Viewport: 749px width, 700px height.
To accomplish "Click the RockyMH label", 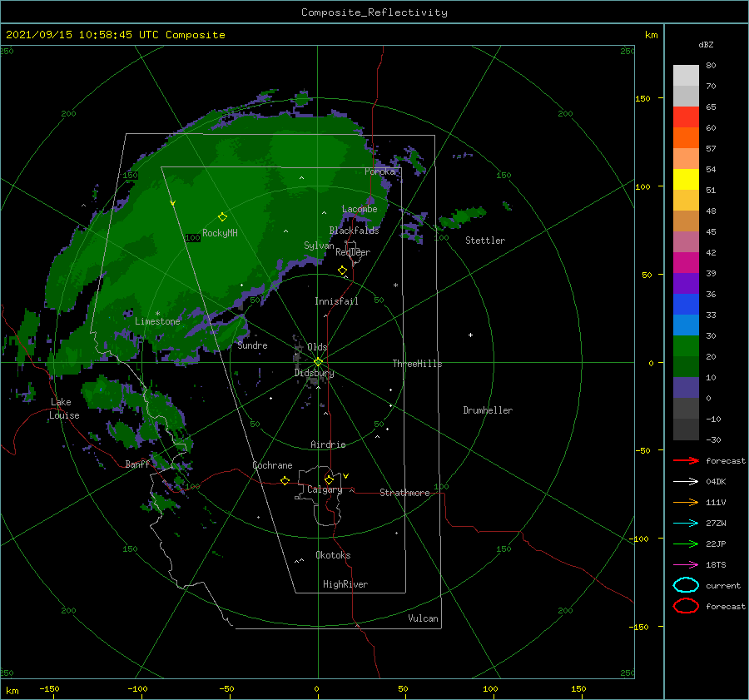I will pos(220,233).
